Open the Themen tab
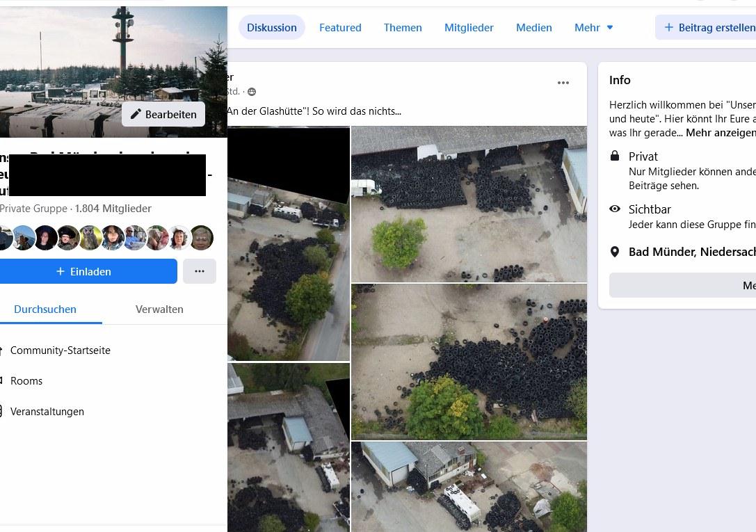Viewport: 756px width, 532px height. 403,27
